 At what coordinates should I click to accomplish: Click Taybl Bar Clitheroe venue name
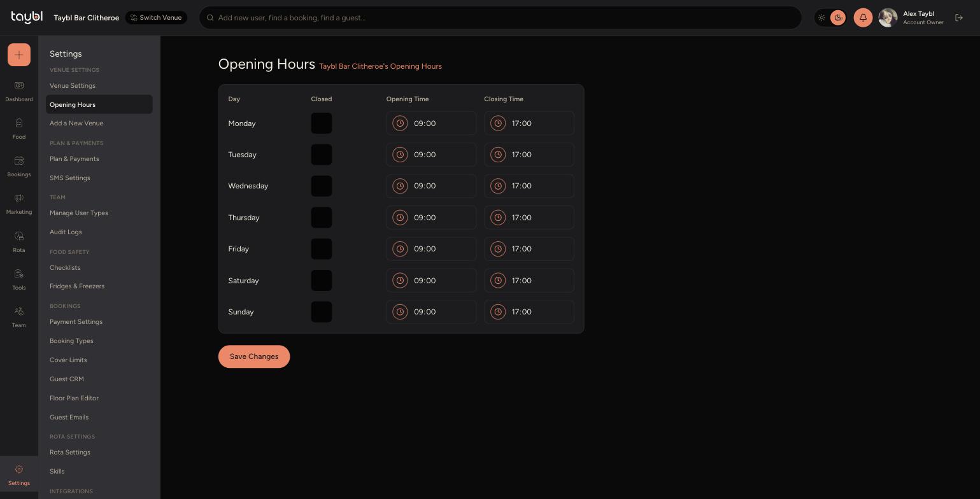pyautogui.click(x=87, y=18)
